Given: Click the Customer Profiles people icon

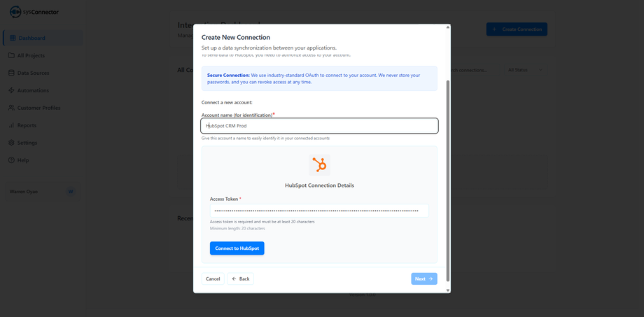Looking at the screenshot, I should (x=11, y=108).
